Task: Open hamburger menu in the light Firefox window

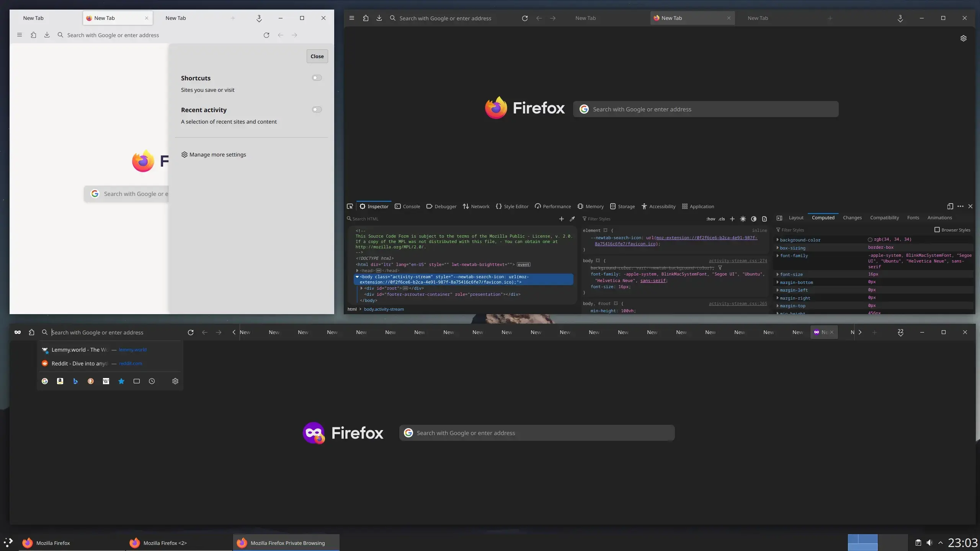Action: [x=20, y=35]
